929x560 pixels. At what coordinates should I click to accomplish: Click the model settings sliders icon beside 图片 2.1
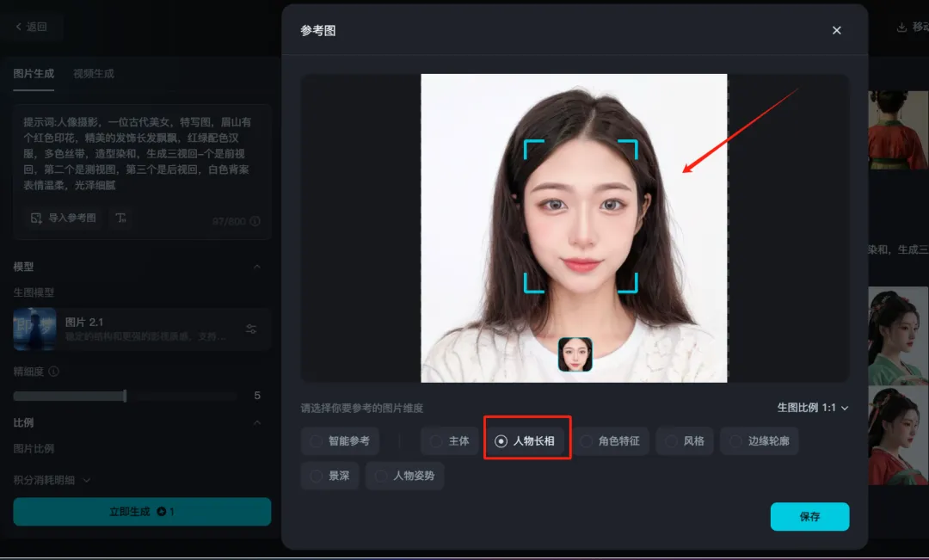pos(251,329)
